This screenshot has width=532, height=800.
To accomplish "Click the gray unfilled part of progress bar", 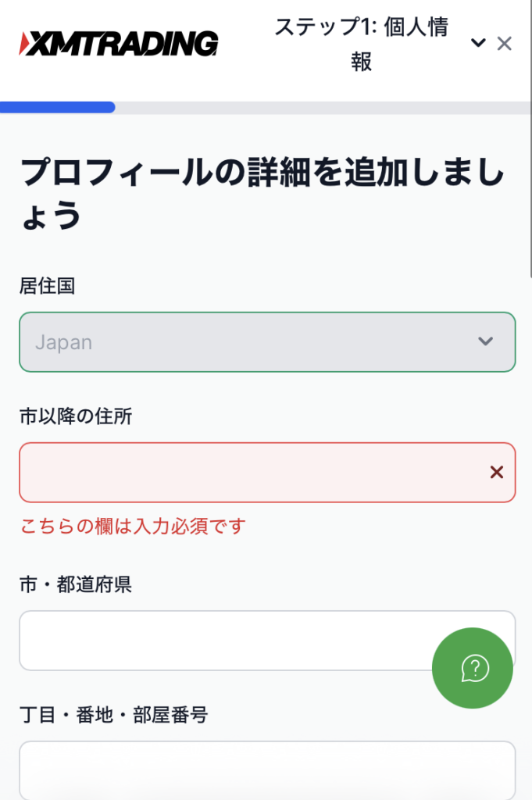I will pos(323,107).
